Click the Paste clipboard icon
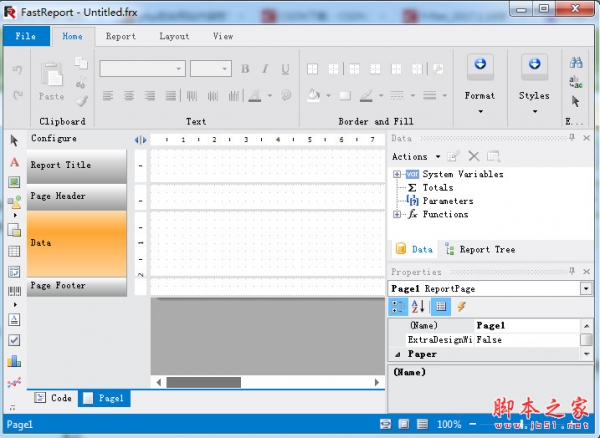600x438 pixels. [51, 76]
